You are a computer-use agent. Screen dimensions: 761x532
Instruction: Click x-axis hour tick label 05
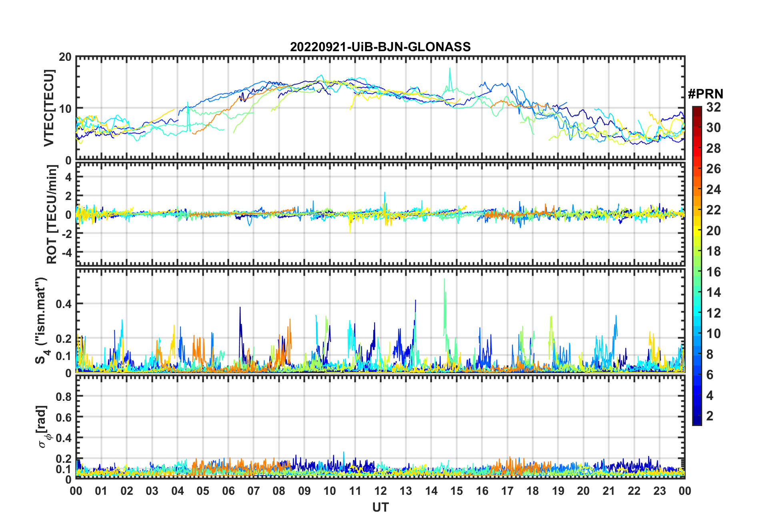[203, 491]
